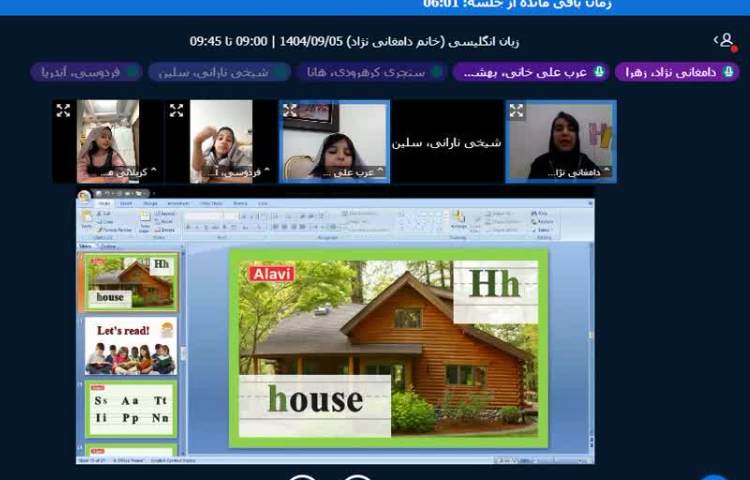Select the دامغانی نژاد، زهرا participant chip
The width and height of the screenshot is (750, 480).
click(677, 72)
